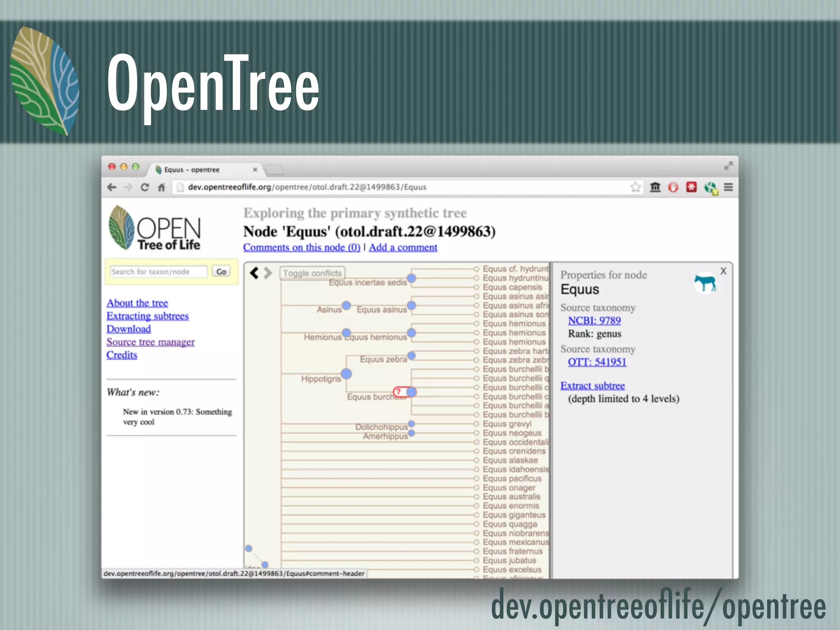Open the Download link
The width and height of the screenshot is (840, 630).
pos(129,329)
